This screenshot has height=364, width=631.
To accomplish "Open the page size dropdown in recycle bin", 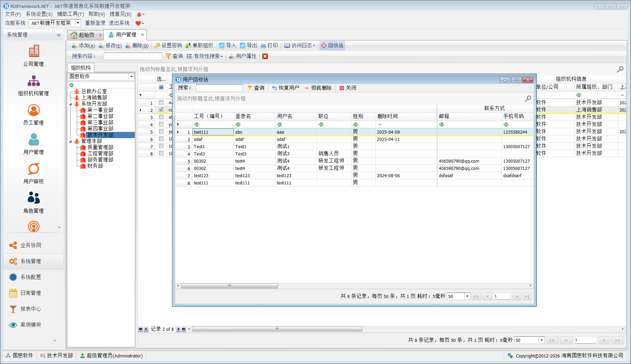I will click(x=467, y=296).
